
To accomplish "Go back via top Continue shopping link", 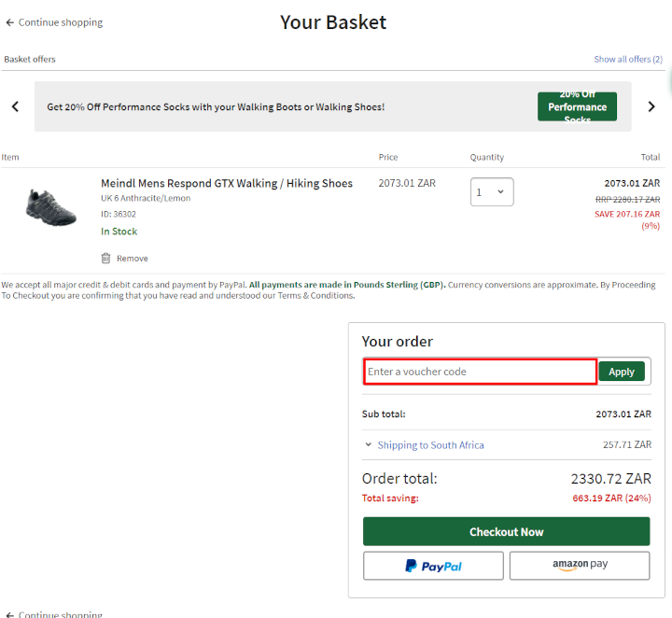I will point(54,22).
